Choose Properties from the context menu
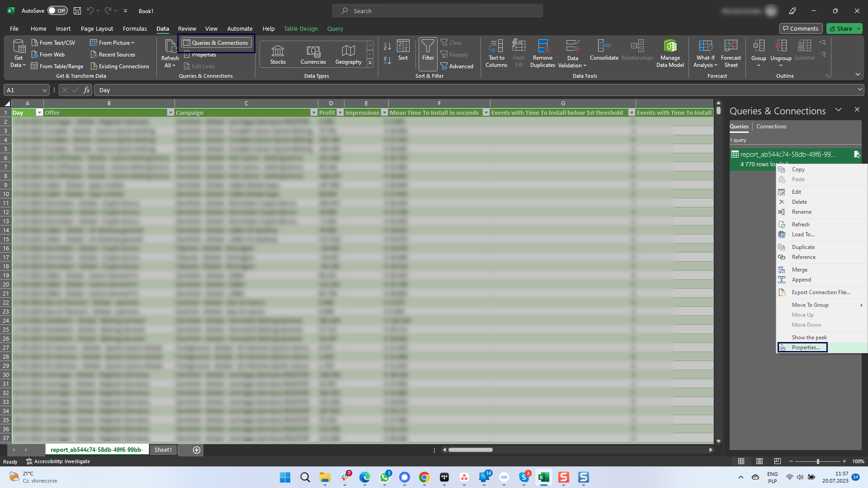The height and width of the screenshot is (488, 868). pos(806,347)
